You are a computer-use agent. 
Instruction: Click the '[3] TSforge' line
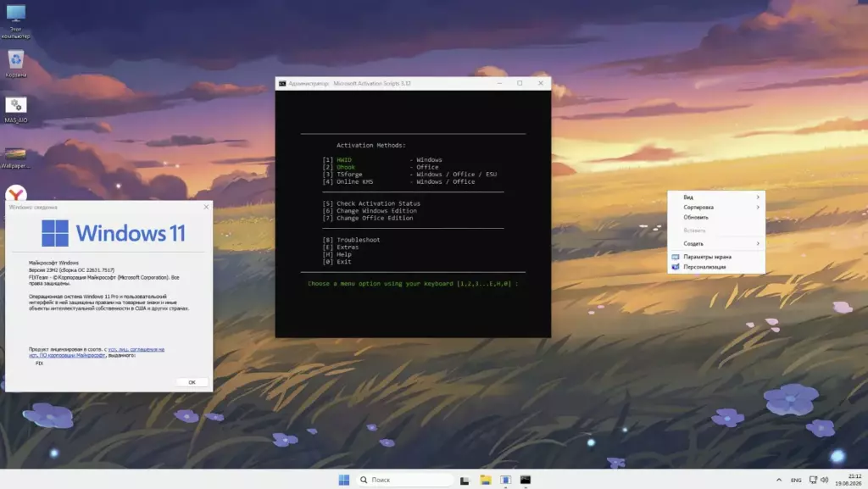[x=409, y=175]
